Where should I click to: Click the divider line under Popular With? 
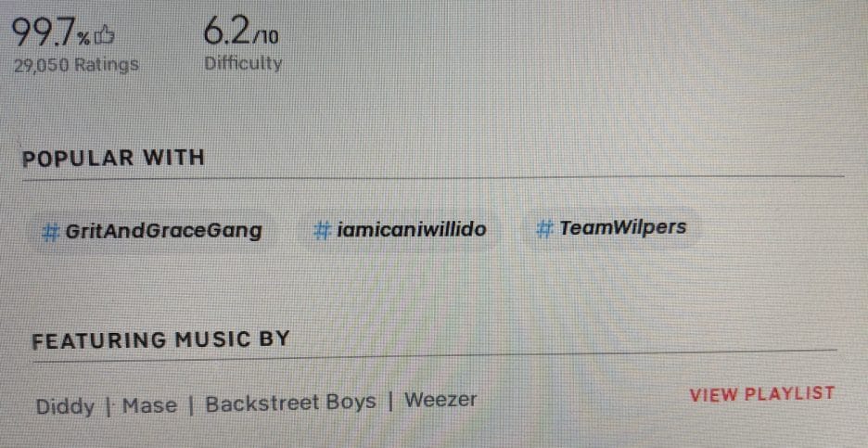433,178
